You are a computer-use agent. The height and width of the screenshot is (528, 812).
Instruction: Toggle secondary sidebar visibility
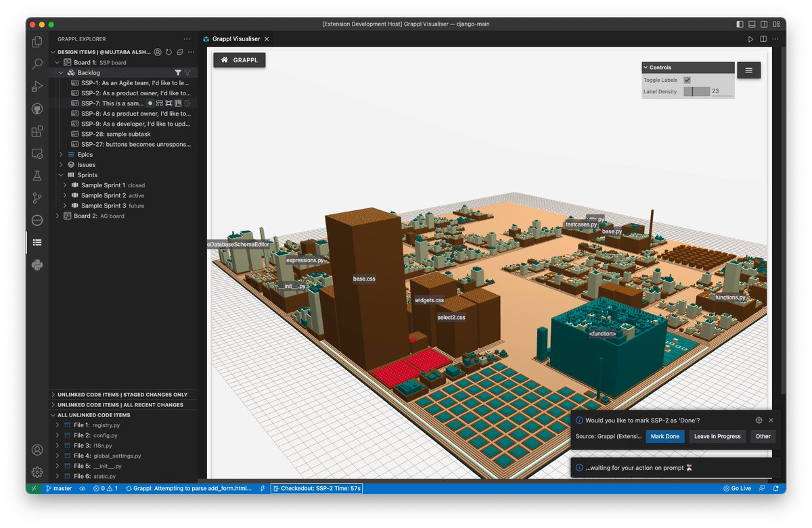(x=764, y=24)
